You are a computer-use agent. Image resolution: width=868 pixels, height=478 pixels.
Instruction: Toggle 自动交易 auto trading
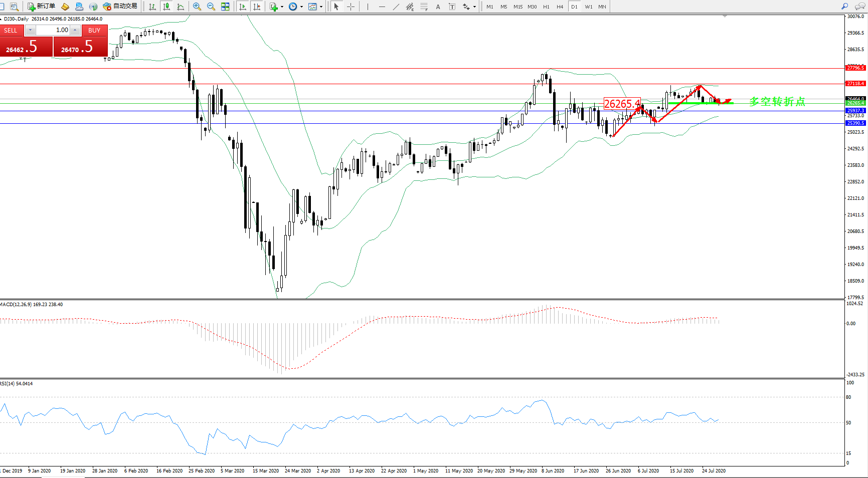point(120,7)
